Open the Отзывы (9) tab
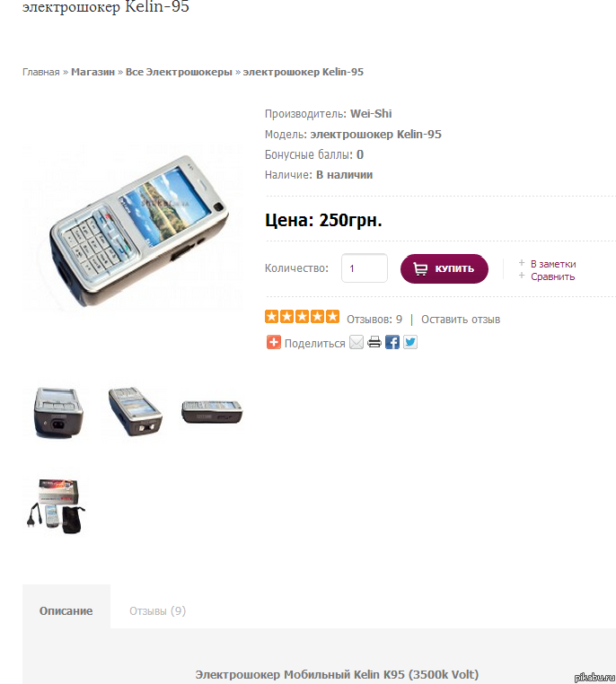Viewport: 616px width, 684px height. click(157, 610)
